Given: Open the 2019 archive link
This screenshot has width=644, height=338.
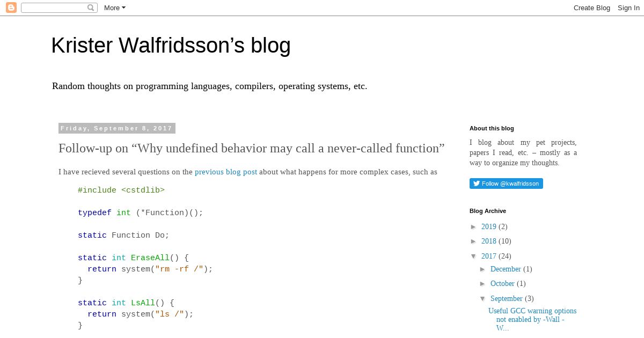Looking at the screenshot, I should (489, 227).
